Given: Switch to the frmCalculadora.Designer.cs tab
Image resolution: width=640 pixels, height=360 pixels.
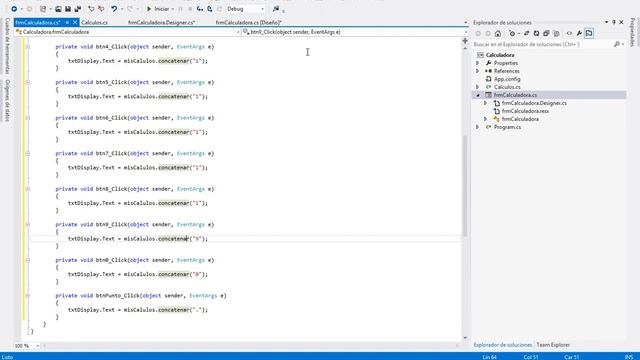Looking at the screenshot, I should pos(161,22).
